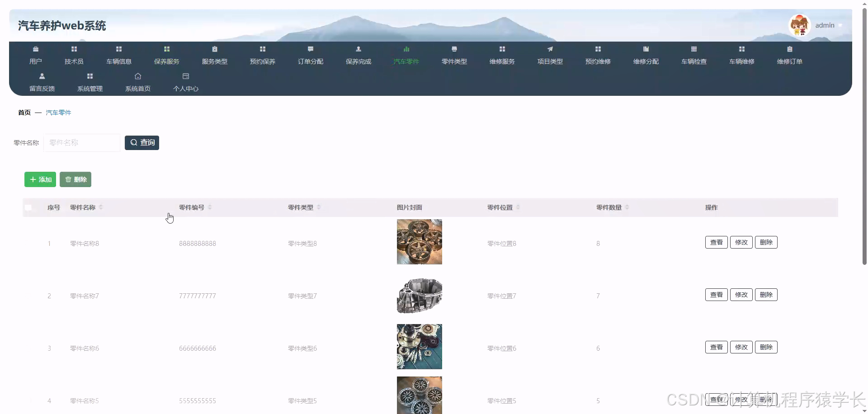Click the 保养完成 person icon
This screenshot has width=868, height=414.
point(359,49)
